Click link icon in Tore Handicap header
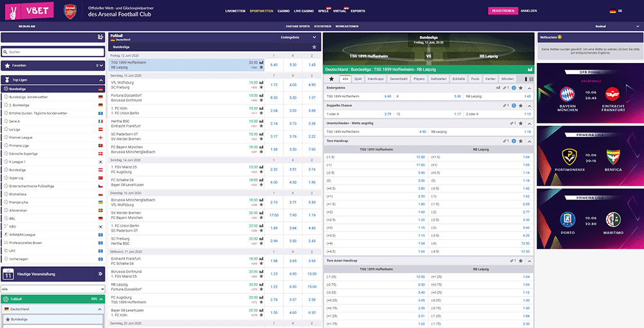Image resolution: width=644 pixels, height=328 pixels. click(506, 141)
